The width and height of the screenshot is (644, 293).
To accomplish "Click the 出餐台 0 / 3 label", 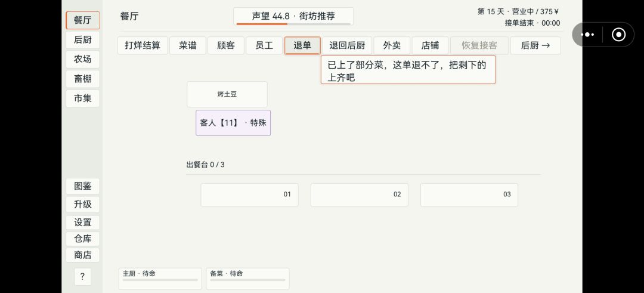I will click(x=205, y=165).
